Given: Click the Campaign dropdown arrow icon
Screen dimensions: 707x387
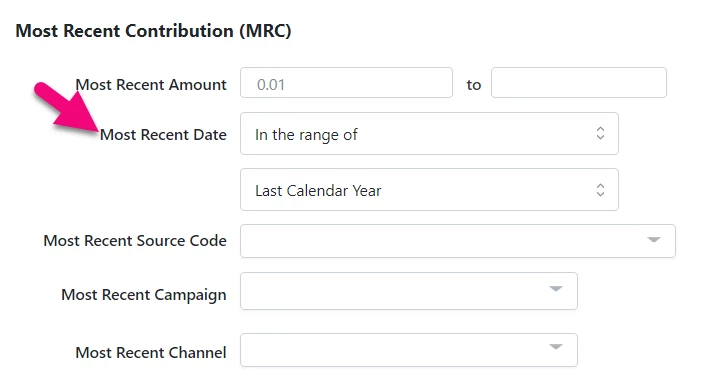Looking at the screenshot, I should [x=556, y=289].
